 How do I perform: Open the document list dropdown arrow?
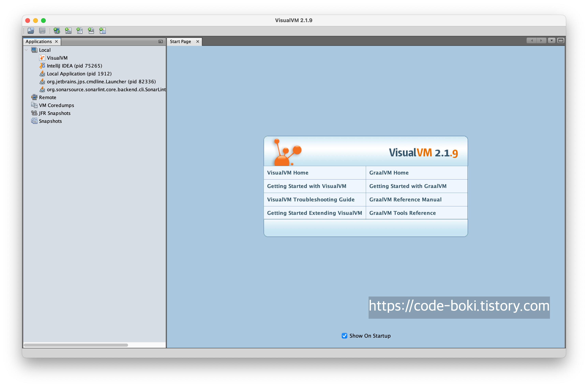[x=551, y=40]
